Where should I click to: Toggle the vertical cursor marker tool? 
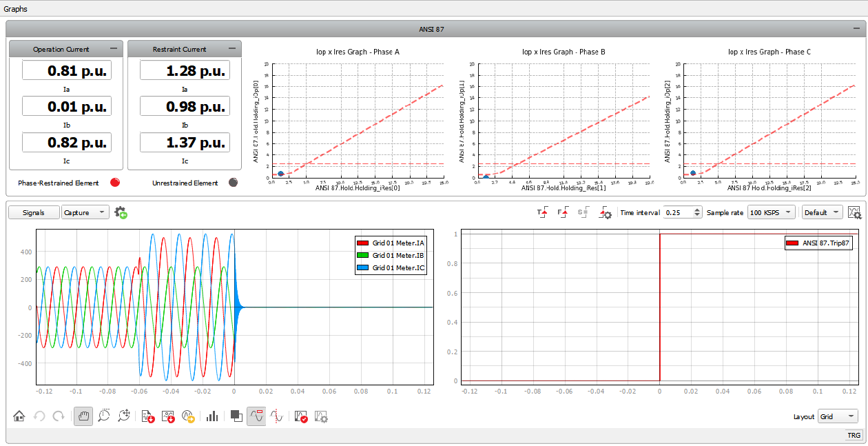click(276, 416)
